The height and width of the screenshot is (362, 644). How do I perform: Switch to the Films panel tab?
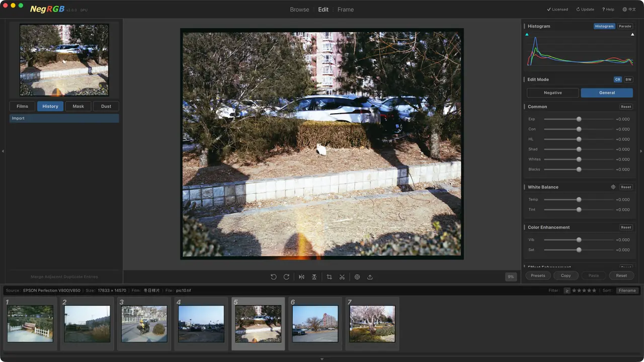coord(22,106)
